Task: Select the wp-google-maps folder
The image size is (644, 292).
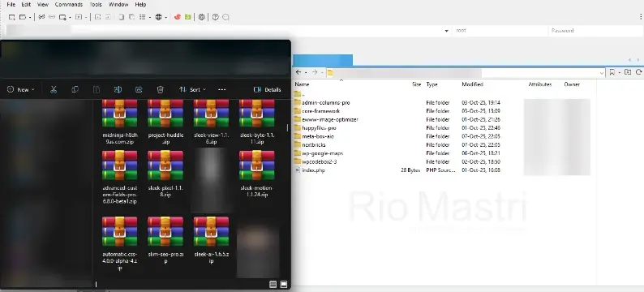Action: click(x=319, y=153)
